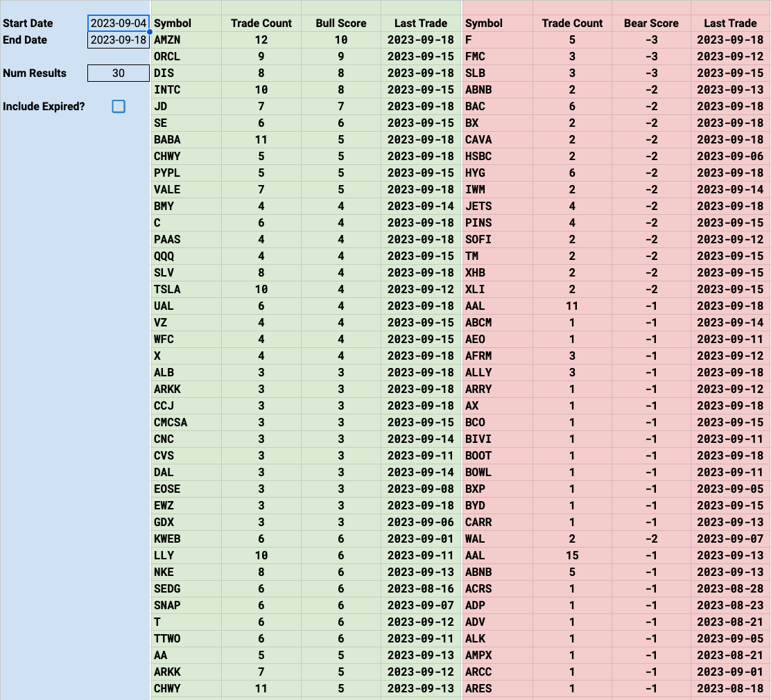The height and width of the screenshot is (700, 771).
Task: Select SEDG last trade date 2023-08-16
Action: [420, 589]
